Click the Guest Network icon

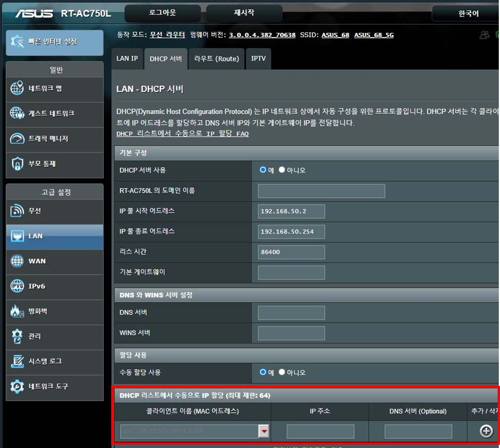click(x=17, y=113)
